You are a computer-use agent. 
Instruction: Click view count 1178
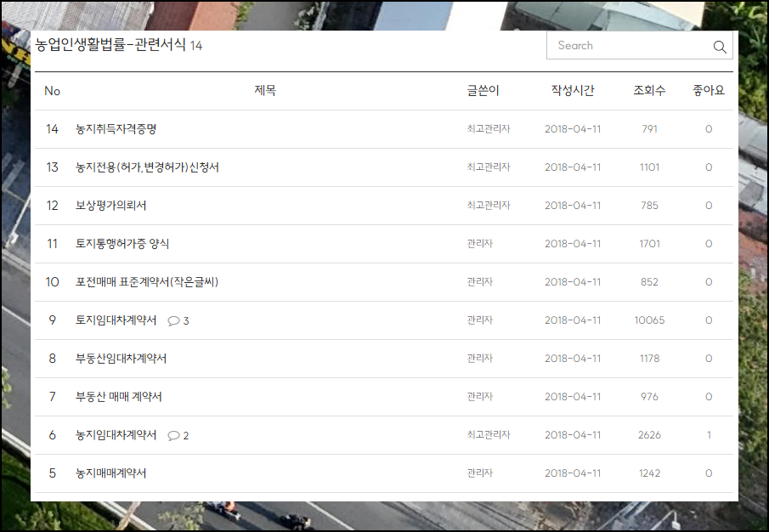pyautogui.click(x=649, y=359)
